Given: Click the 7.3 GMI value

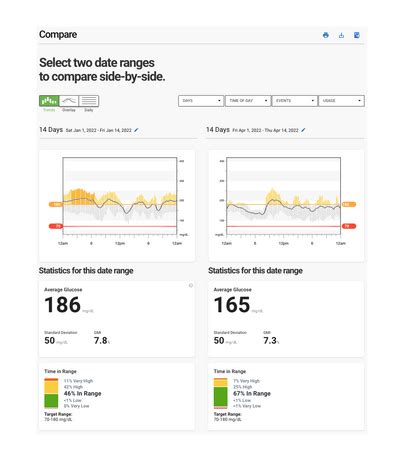Looking at the screenshot, I should point(270,341).
